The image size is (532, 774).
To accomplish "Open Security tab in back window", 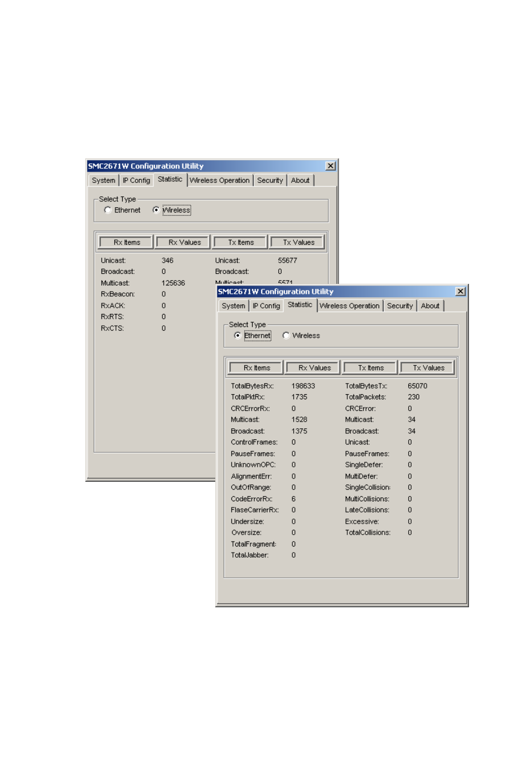I will (270, 181).
